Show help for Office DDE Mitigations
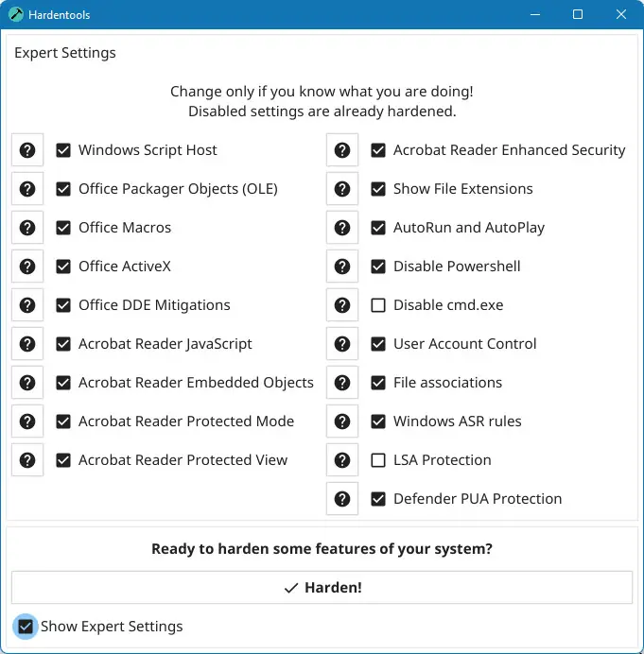The height and width of the screenshot is (654, 644). point(27,305)
